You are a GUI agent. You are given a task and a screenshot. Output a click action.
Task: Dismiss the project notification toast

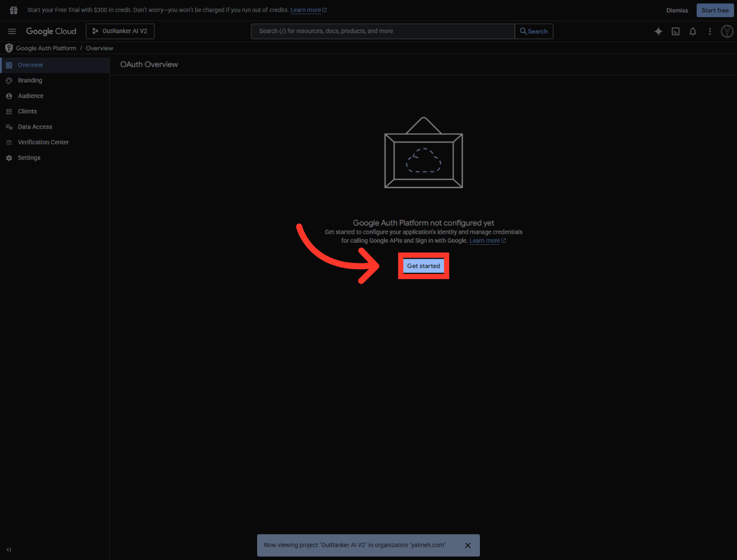pyautogui.click(x=468, y=545)
